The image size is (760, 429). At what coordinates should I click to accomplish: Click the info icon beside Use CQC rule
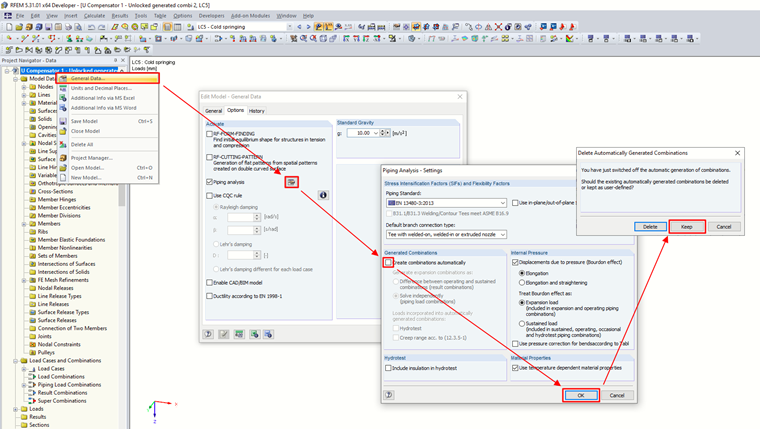[x=323, y=195]
